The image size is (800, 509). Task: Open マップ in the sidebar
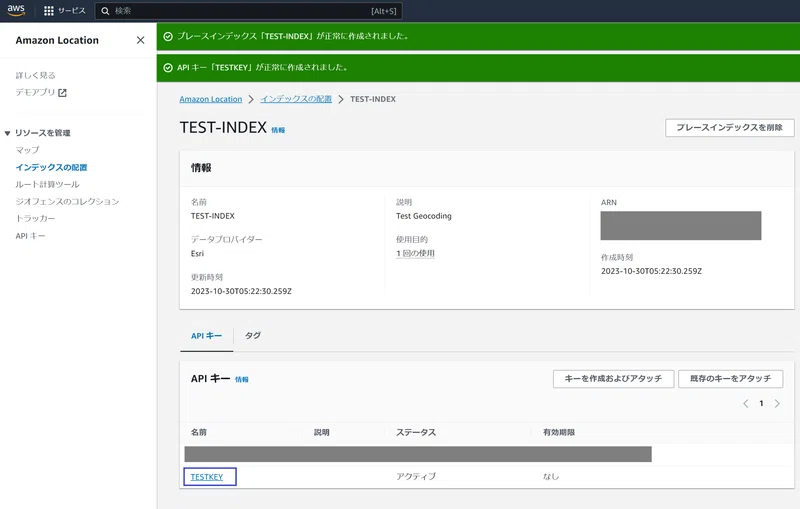pos(27,150)
